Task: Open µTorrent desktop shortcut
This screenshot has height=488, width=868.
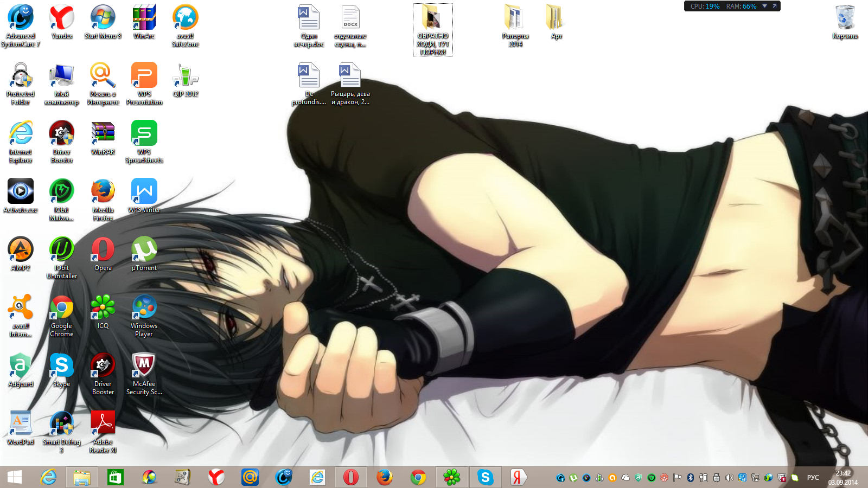Action: coord(144,254)
